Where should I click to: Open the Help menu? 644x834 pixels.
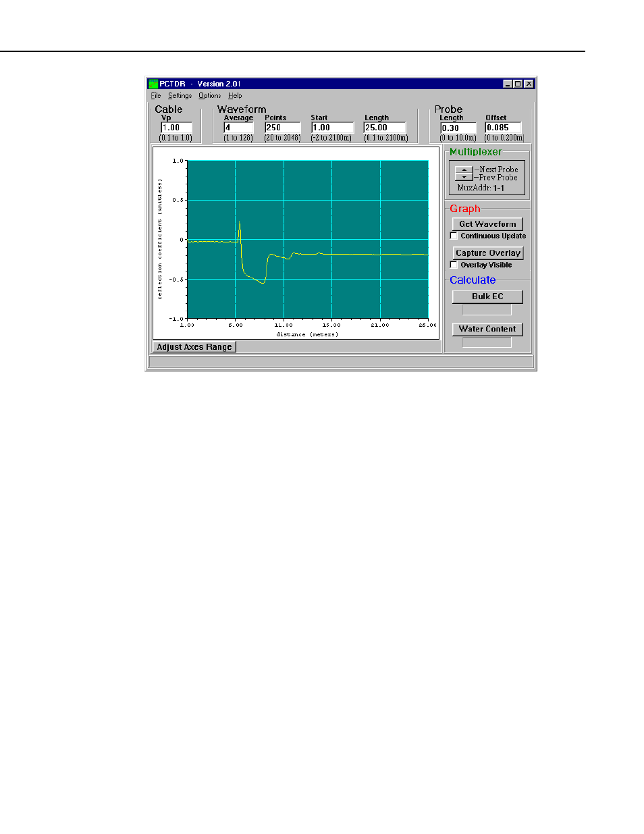click(235, 96)
